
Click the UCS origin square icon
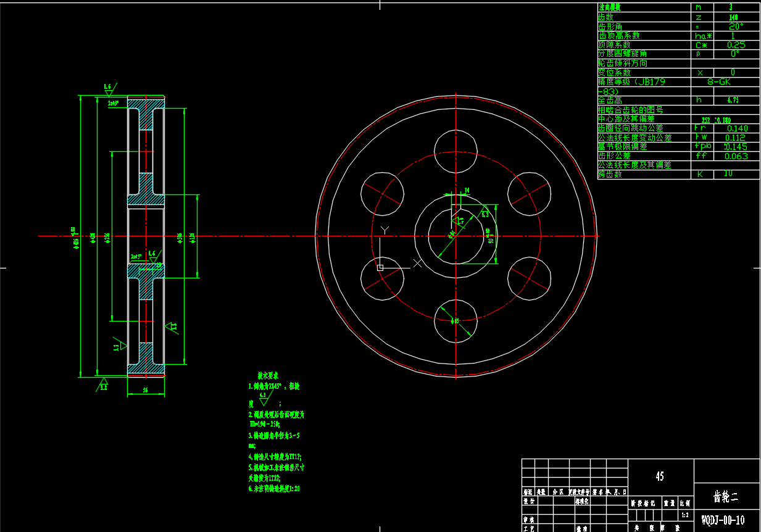pyautogui.click(x=380, y=267)
